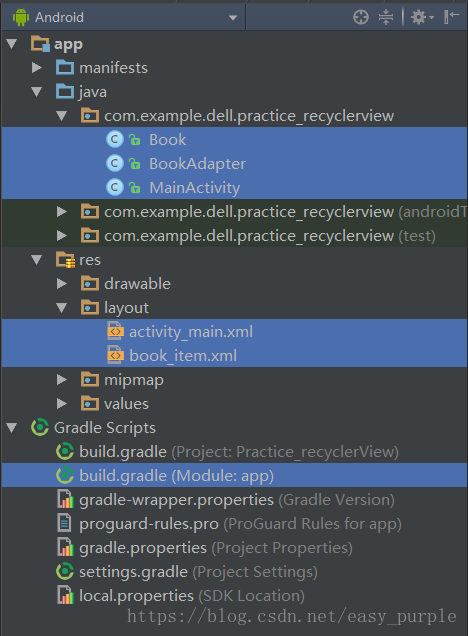The image size is (468, 636).
Task: Select build.gradle (Project: Practice_recyclerView)
Action: (234, 451)
